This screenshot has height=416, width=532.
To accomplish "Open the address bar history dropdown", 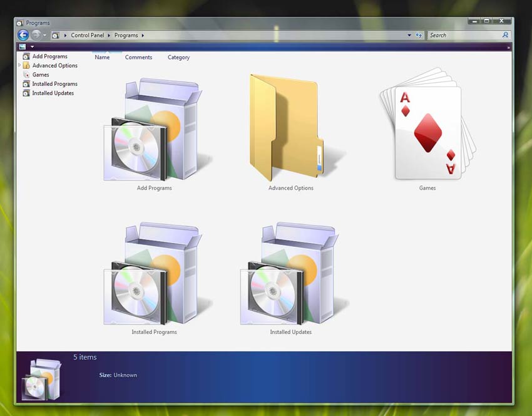I will pos(409,35).
